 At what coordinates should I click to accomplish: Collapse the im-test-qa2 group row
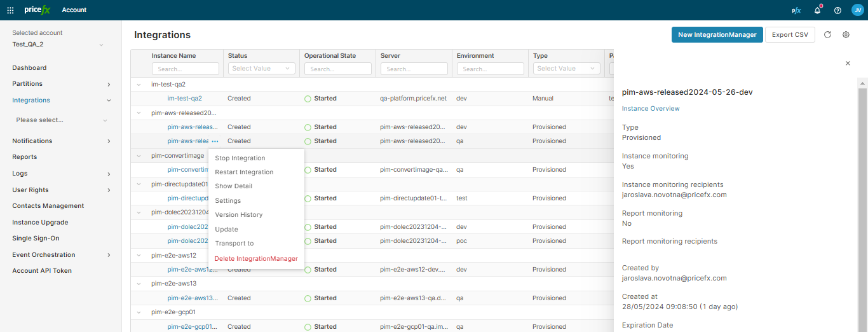[x=139, y=85]
